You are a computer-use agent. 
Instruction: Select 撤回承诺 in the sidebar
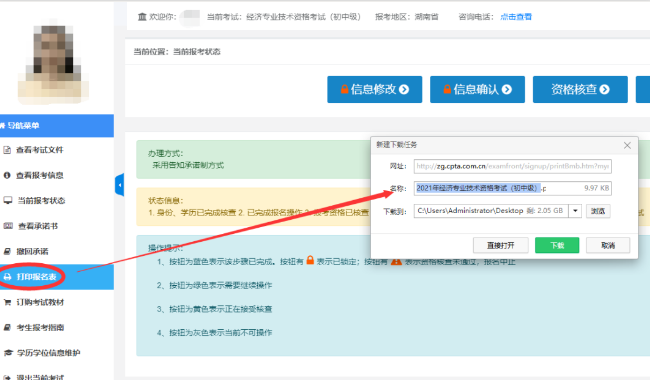click(57, 251)
